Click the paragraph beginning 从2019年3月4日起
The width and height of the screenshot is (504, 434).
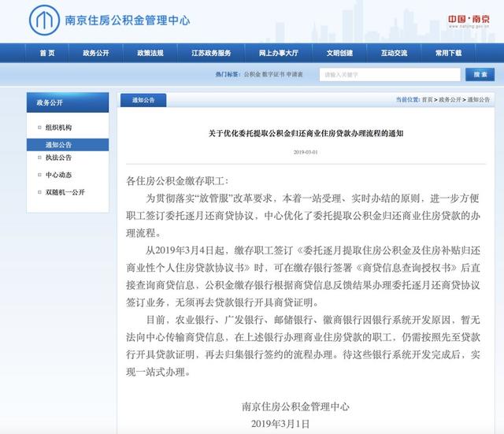click(302, 276)
